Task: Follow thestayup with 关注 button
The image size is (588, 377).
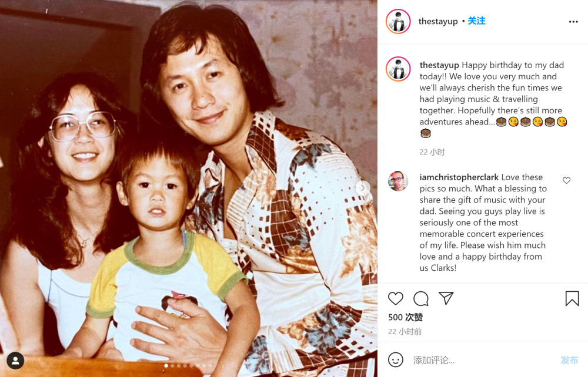Action: (x=476, y=21)
